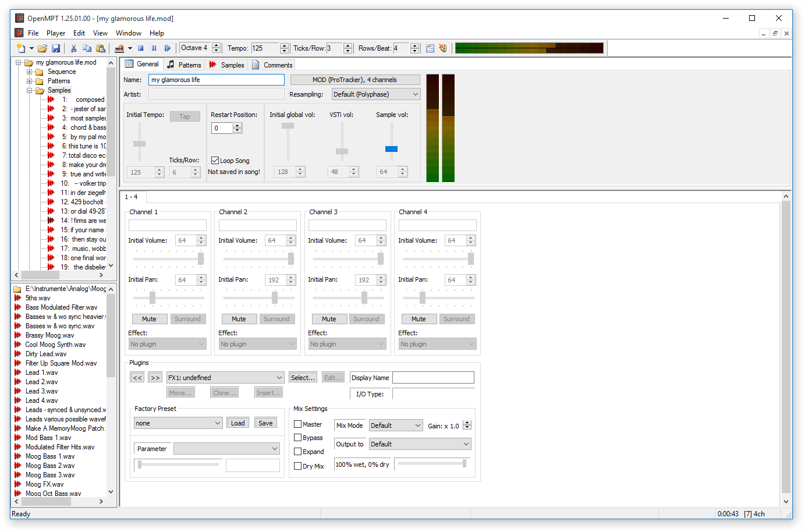Click the New file toolbar icon
This screenshot has height=532, width=805.
click(21, 48)
